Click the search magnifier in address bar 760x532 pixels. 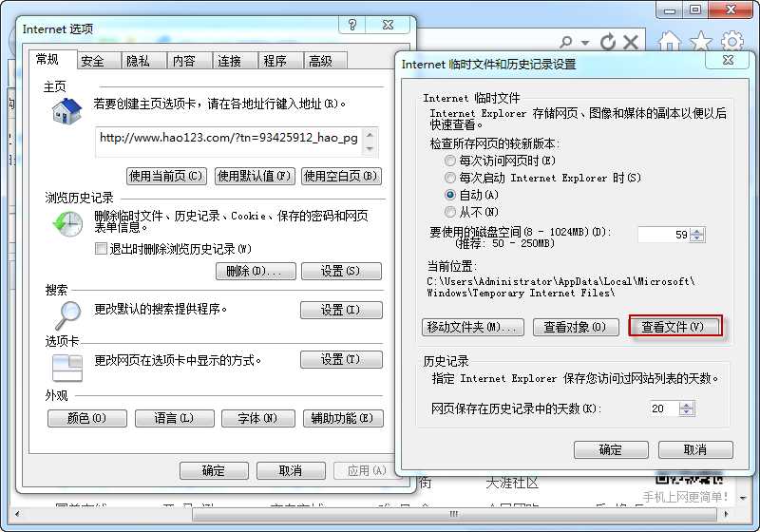point(565,42)
